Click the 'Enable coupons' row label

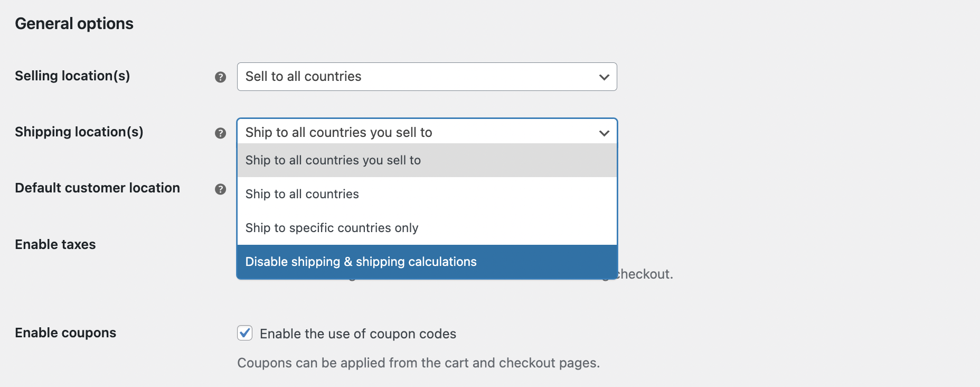tap(65, 333)
